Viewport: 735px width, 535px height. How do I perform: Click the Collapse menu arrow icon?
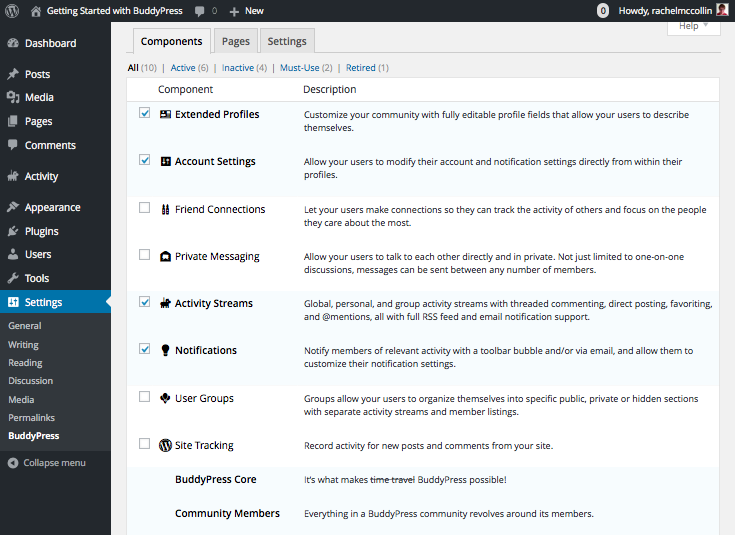(13, 463)
